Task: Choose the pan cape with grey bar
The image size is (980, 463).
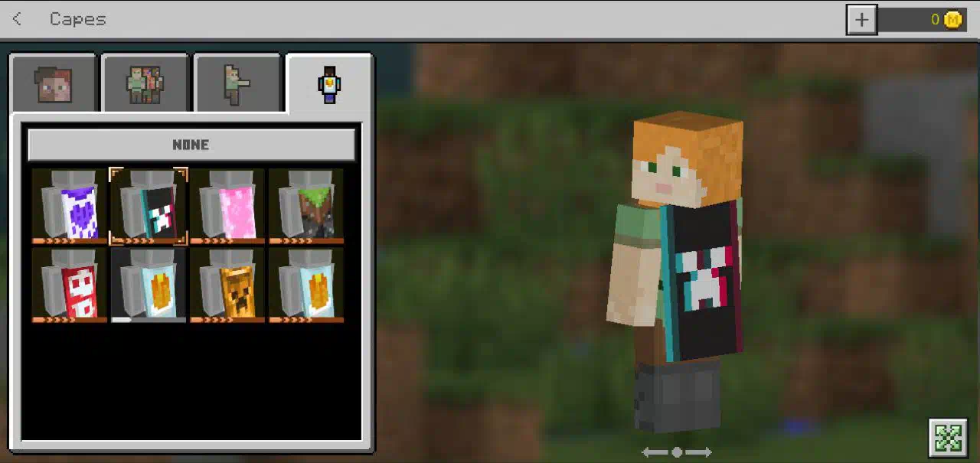Action: (149, 285)
